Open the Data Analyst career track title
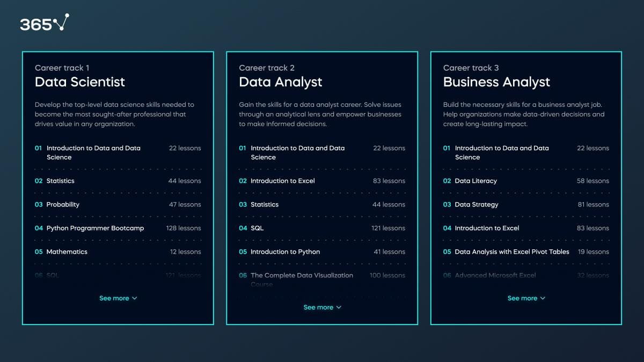 (x=281, y=82)
